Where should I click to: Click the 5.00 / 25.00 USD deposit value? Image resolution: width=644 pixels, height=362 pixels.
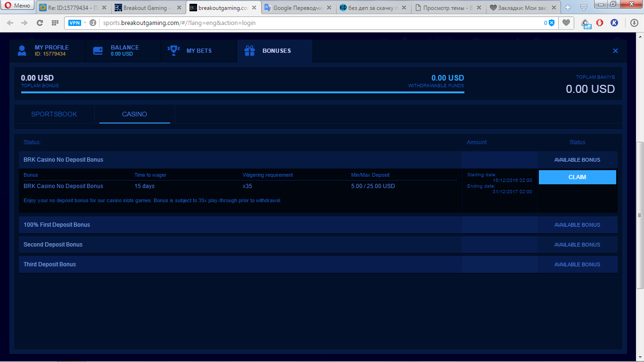[373, 186]
